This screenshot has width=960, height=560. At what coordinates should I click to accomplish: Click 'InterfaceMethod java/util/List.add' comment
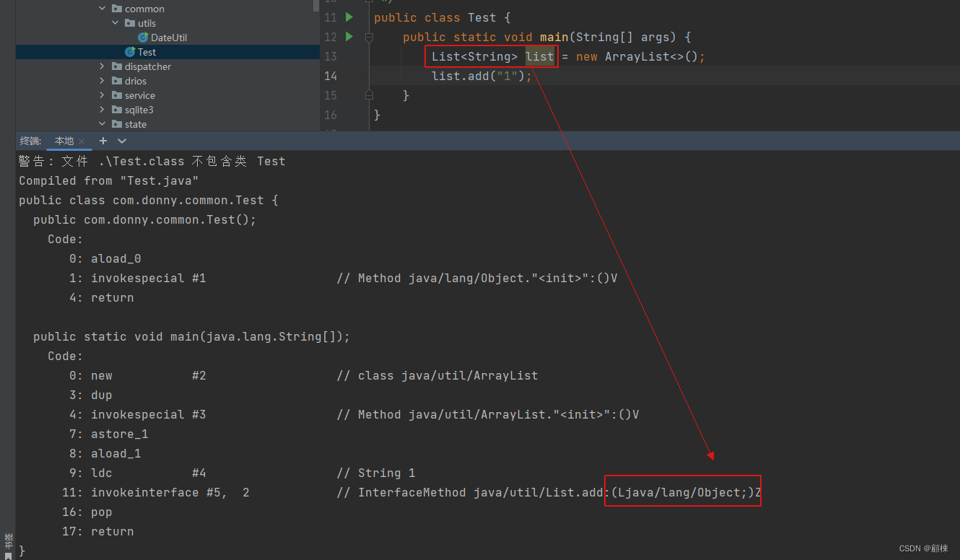coord(480,492)
